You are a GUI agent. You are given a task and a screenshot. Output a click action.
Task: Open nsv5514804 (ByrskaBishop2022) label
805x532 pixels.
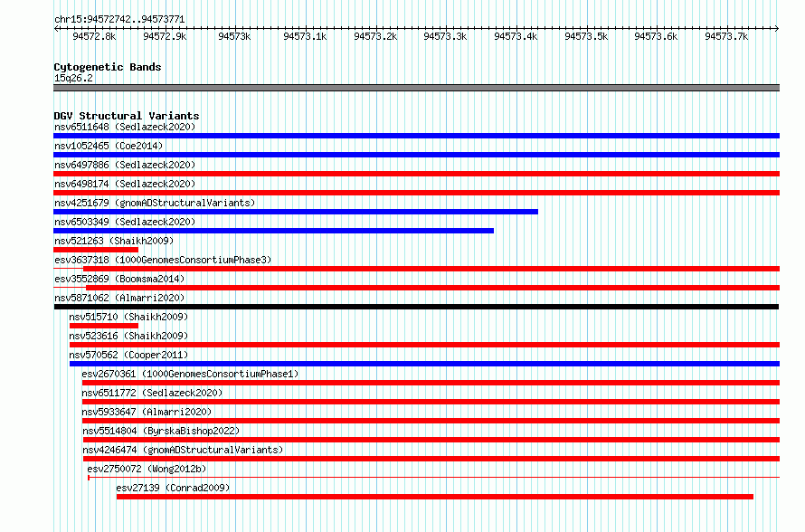click(161, 431)
